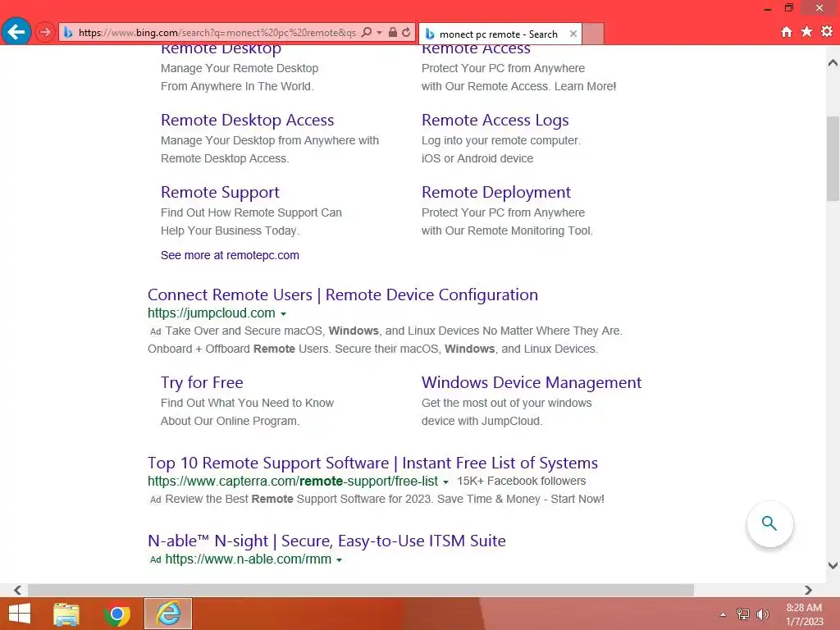The image size is (840, 630).
Task: Click the vertical scrollbar up arrow
Action: (x=833, y=63)
